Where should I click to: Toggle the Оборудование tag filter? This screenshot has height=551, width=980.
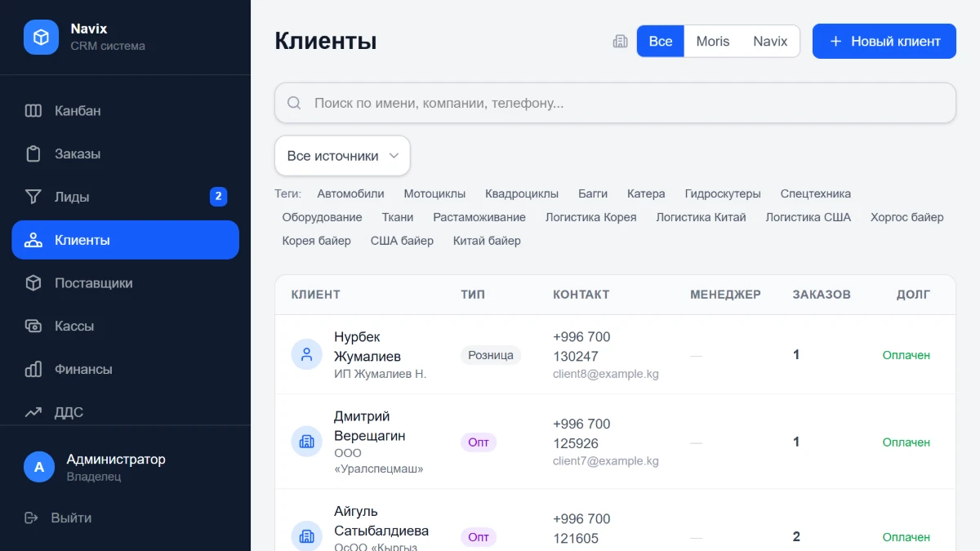tap(322, 217)
